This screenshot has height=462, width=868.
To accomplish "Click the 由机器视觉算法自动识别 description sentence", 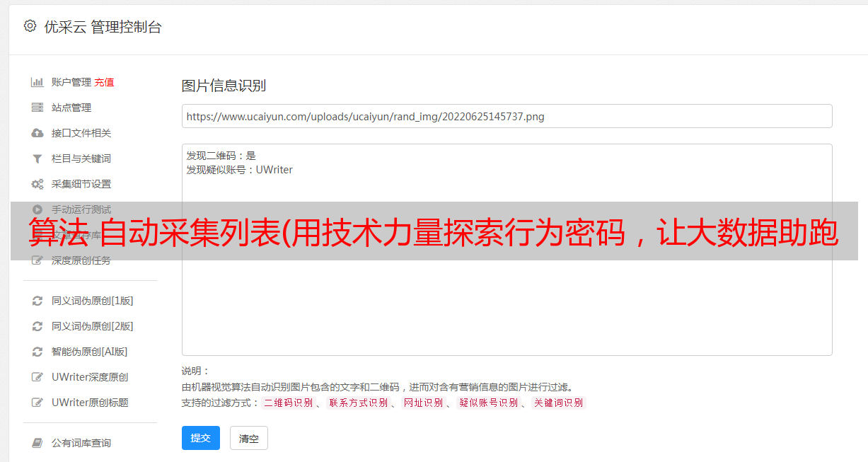I will point(377,387).
